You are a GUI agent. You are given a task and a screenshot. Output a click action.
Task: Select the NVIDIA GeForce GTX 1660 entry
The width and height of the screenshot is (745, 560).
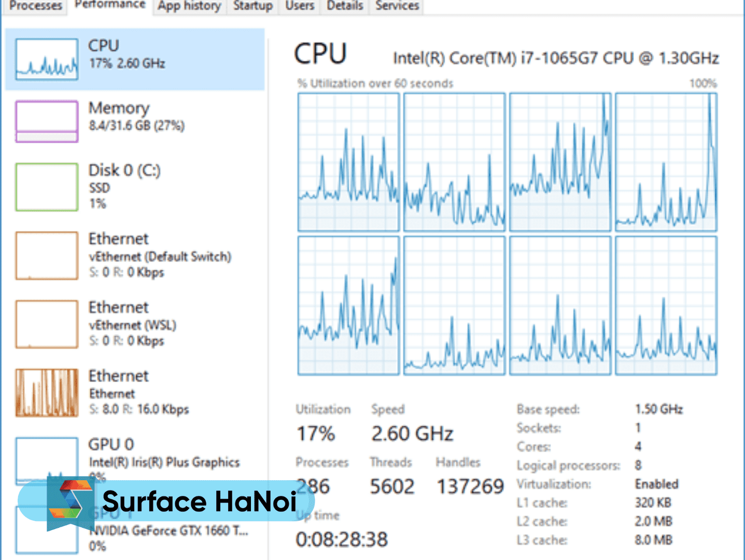tap(168, 531)
